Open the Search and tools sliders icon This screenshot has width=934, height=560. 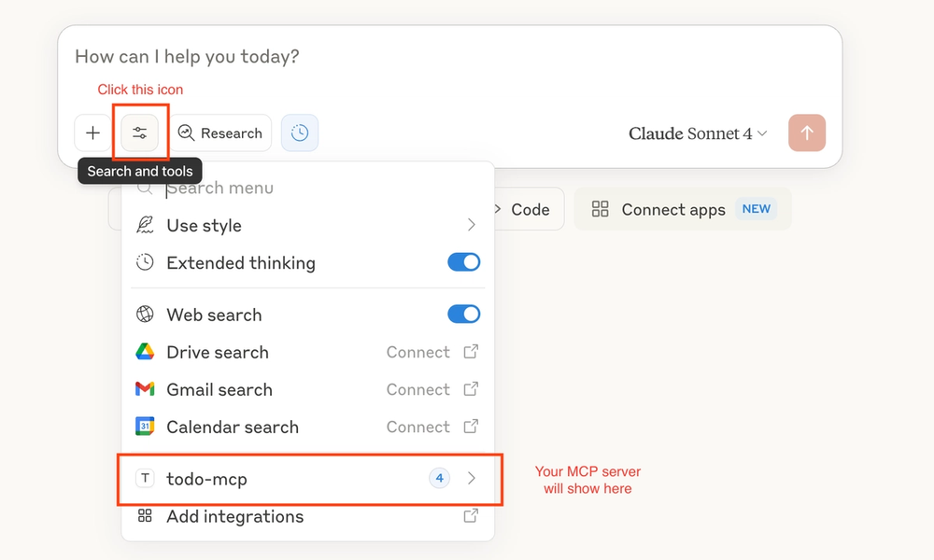point(140,133)
